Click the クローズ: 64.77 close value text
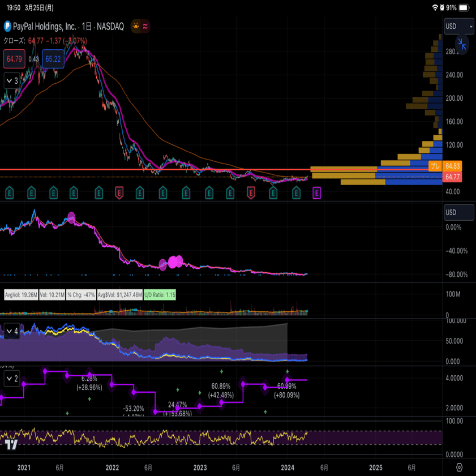This screenshot has width=476, height=476. (x=24, y=41)
